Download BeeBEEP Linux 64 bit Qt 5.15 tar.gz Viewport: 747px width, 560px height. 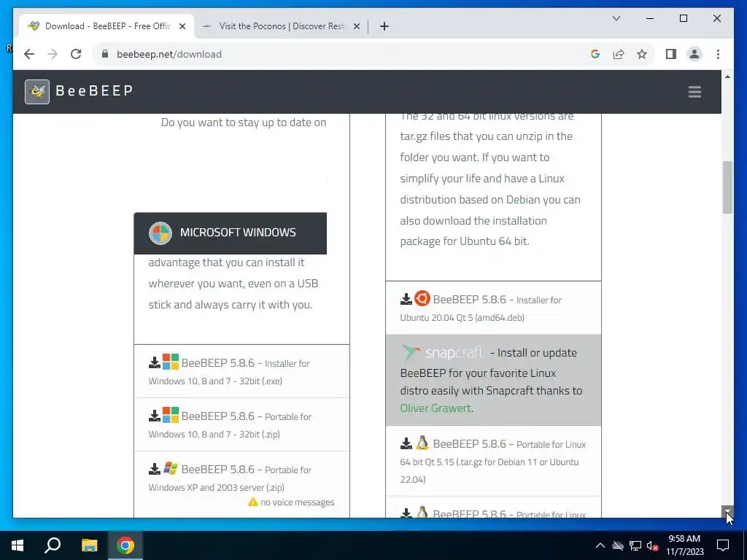493,461
